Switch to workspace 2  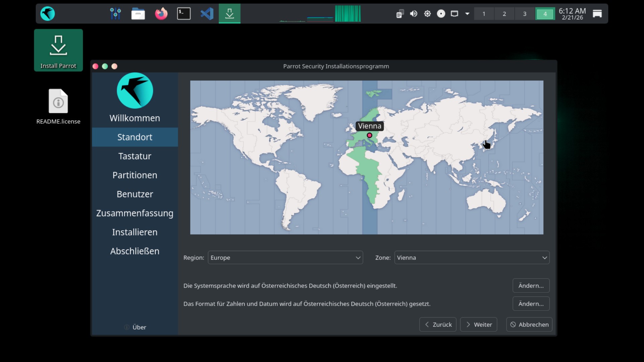point(504,14)
